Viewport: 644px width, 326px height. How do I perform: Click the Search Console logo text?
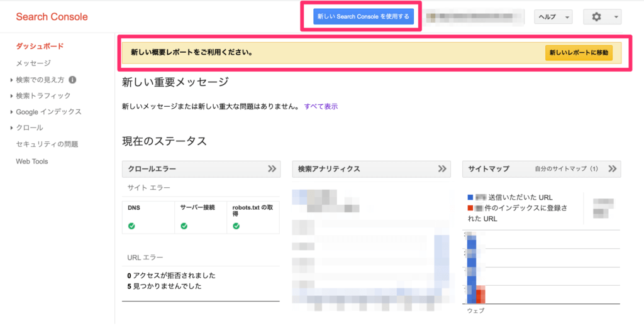[52, 17]
